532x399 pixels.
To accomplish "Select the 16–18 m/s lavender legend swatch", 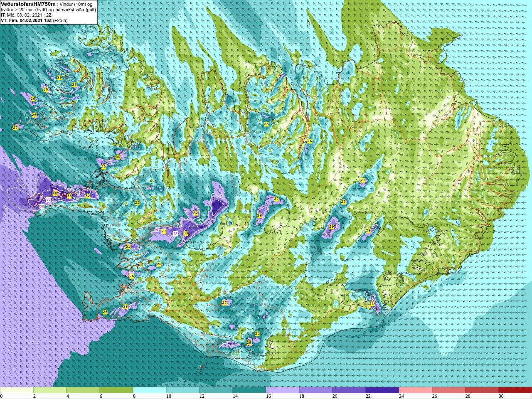I will 283,390.
